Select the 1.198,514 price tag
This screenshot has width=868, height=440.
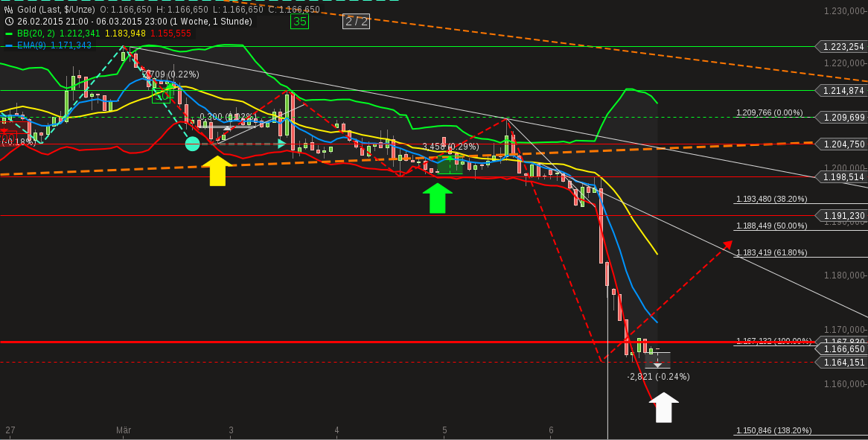840,177
